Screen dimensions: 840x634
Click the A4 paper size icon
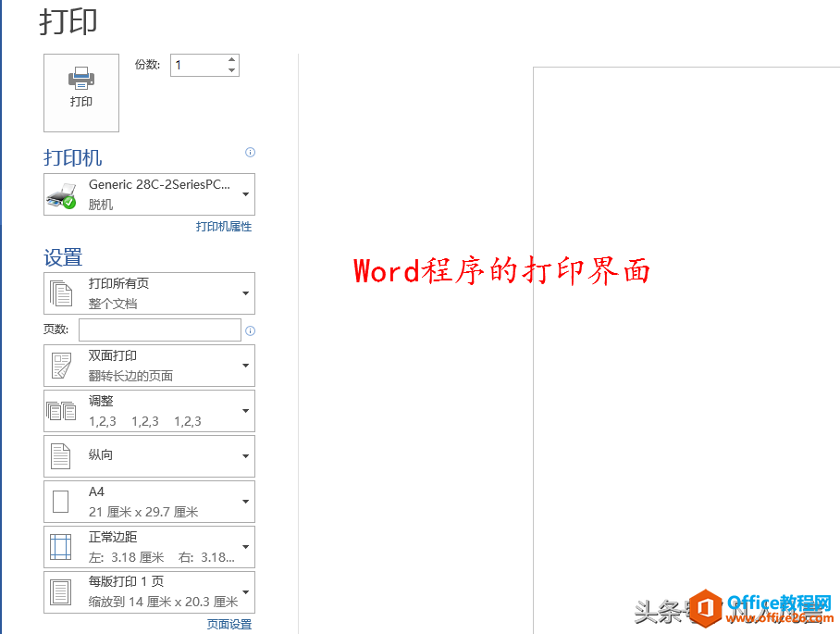click(60, 502)
